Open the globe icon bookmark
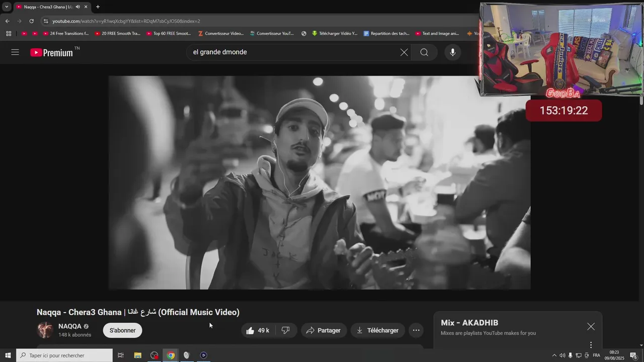This screenshot has width=644, height=362. coord(304,34)
